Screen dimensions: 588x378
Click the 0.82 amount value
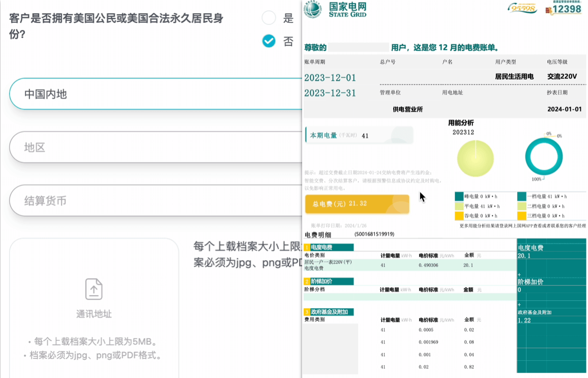[x=469, y=367]
